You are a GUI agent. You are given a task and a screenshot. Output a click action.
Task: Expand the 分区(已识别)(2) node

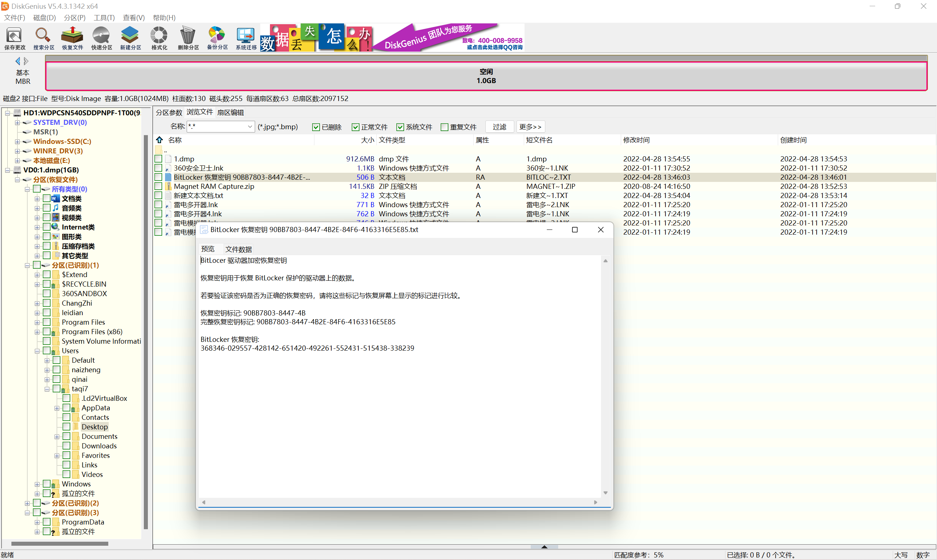click(x=27, y=503)
